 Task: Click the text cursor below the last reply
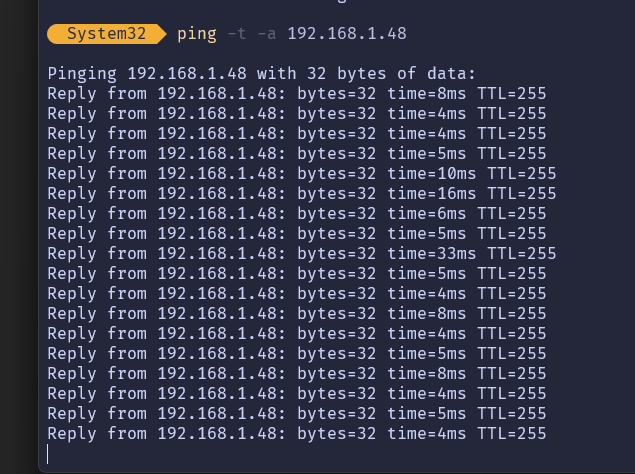coord(48,453)
